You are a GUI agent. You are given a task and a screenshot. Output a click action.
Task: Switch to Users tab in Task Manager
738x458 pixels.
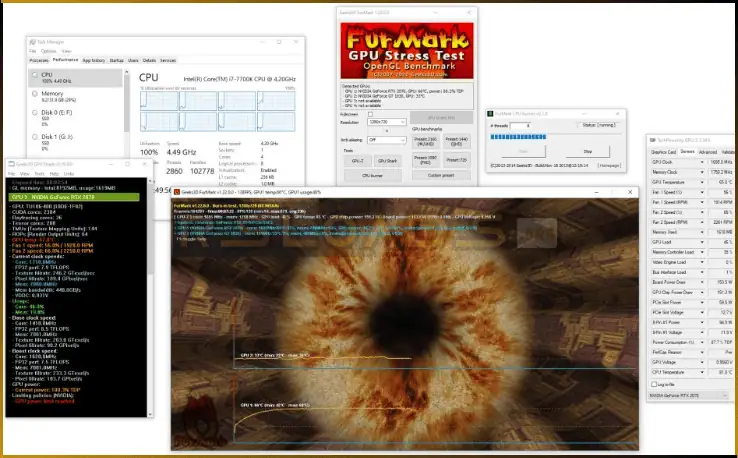coord(133,60)
